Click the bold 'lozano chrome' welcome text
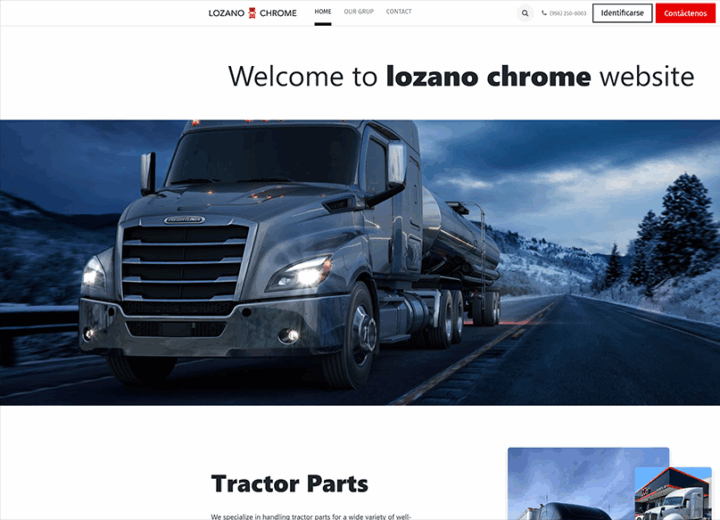Image resolution: width=720 pixels, height=520 pixels. [489, 76]
